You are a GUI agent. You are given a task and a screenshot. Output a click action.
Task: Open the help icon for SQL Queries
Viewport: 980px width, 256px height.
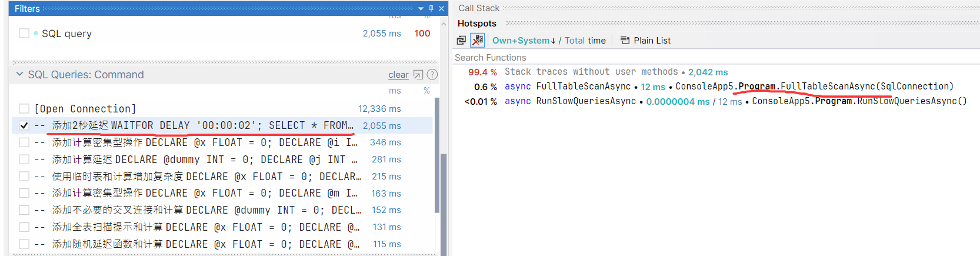coord(432,75)
